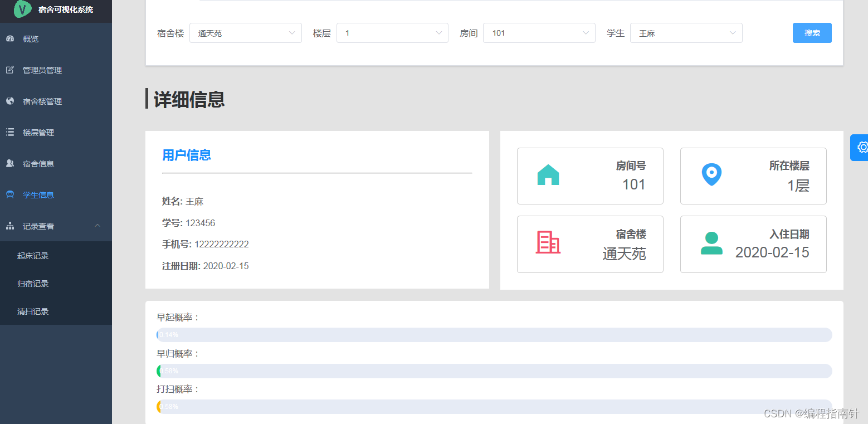This screenshot has width=868, height=424.
Task: Click the 宿舍可视化系统 title
Action: [x=66, y=9]
